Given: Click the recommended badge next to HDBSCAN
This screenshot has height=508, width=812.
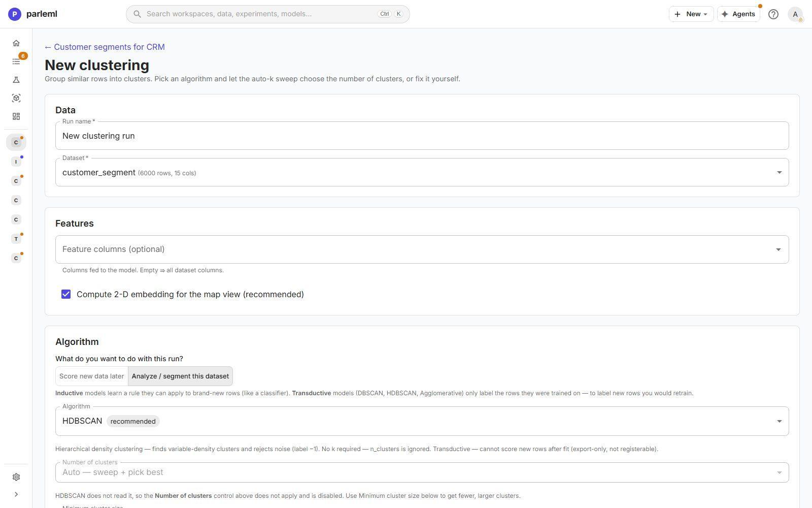Looking at the screenshot, I should (x=133, y=421).
